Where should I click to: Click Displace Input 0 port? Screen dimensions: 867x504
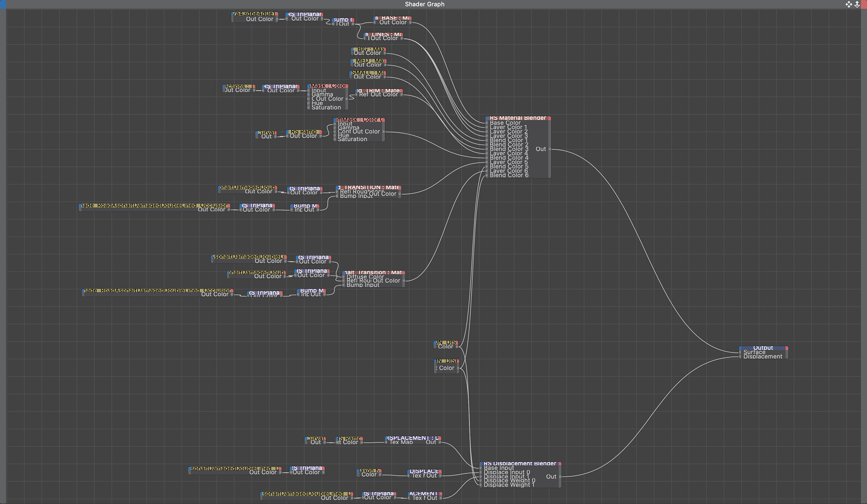coord(481,472)
